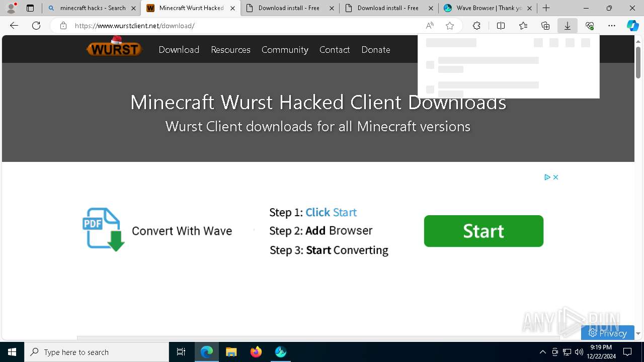Open the Donate page

pos(376,49)
